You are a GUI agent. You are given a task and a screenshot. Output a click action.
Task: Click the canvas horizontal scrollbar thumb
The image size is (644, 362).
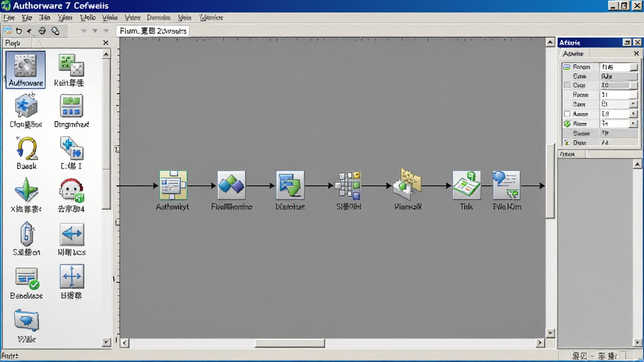click(289, 343)
